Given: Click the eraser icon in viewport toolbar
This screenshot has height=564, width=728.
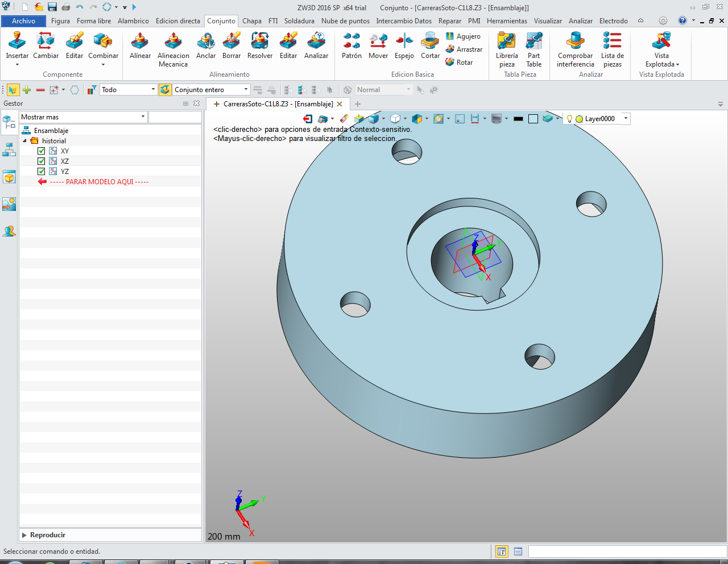Looking at the screenshot, I should click(344, 119).
